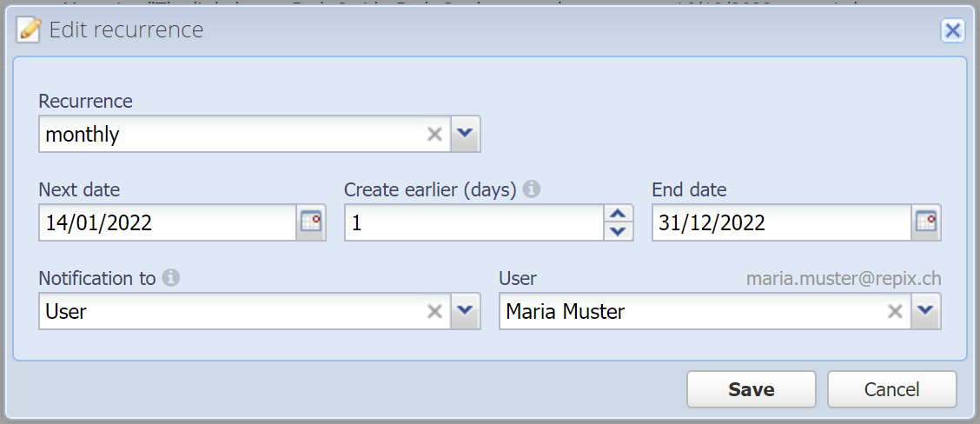The image size is (980, 424).
Task: Cancel editing the recurrence
Action: click(x=892, y=389)
